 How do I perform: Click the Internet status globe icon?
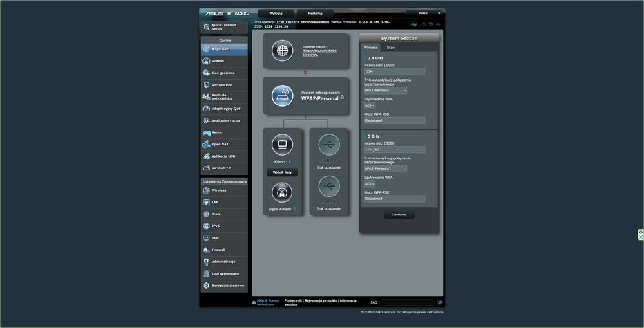tap(282, 50)
